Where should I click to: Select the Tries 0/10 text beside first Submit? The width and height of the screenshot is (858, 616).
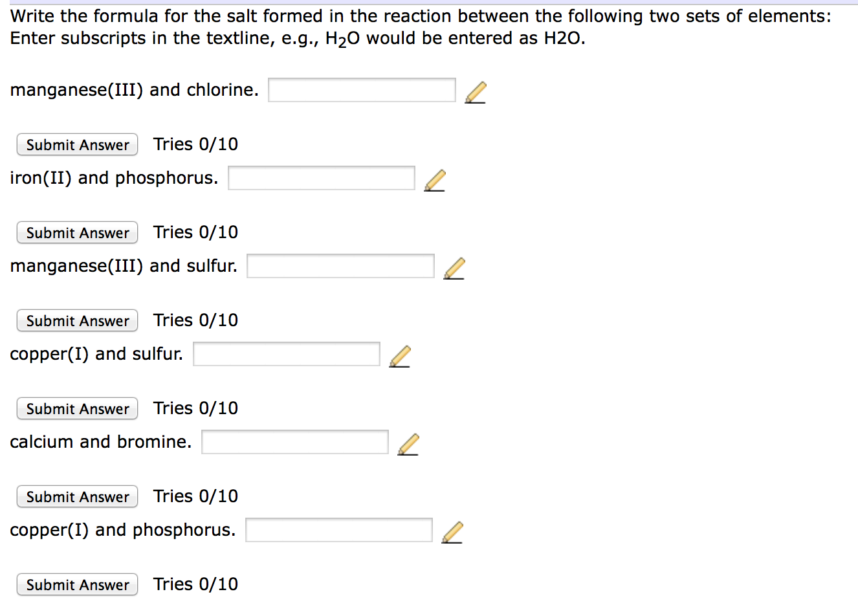click(195, 144)
